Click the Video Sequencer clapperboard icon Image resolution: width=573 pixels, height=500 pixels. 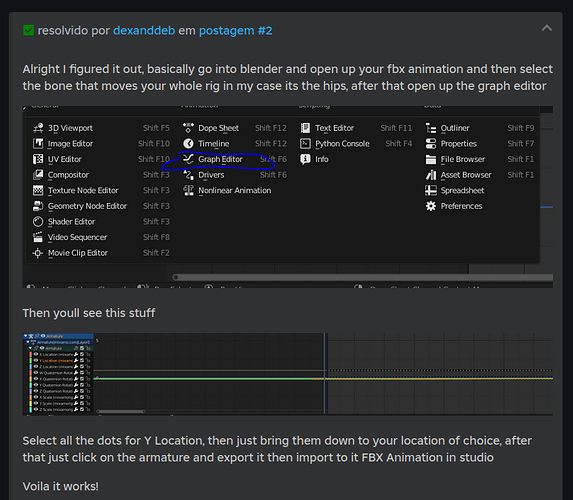[x=38, y=237]
